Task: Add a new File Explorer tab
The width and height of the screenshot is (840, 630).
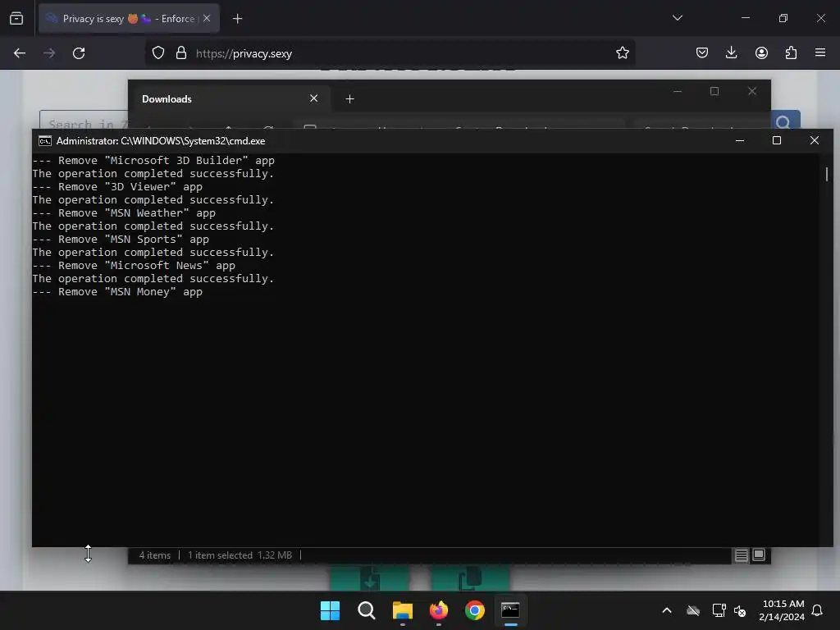Action: coord(349,99)
